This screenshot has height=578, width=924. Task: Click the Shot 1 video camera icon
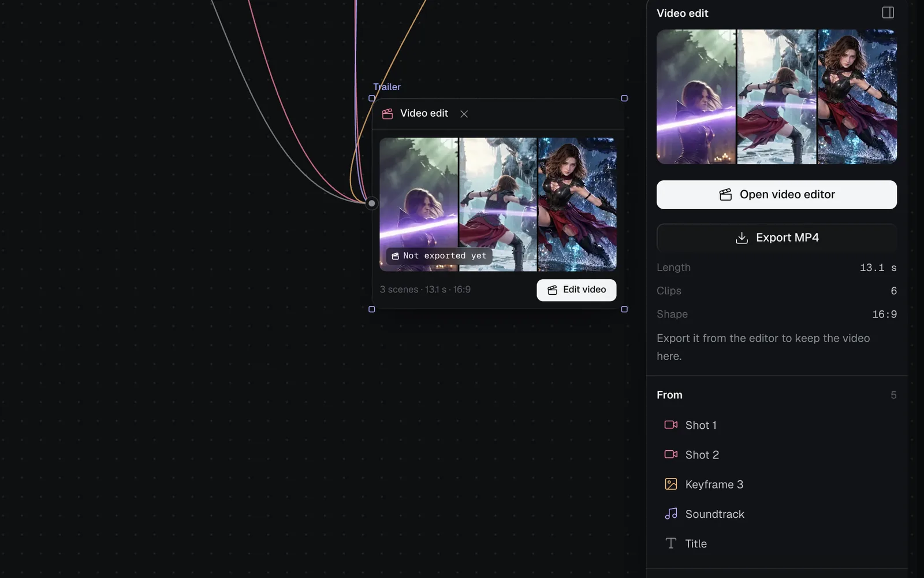[x=670, y=425]
